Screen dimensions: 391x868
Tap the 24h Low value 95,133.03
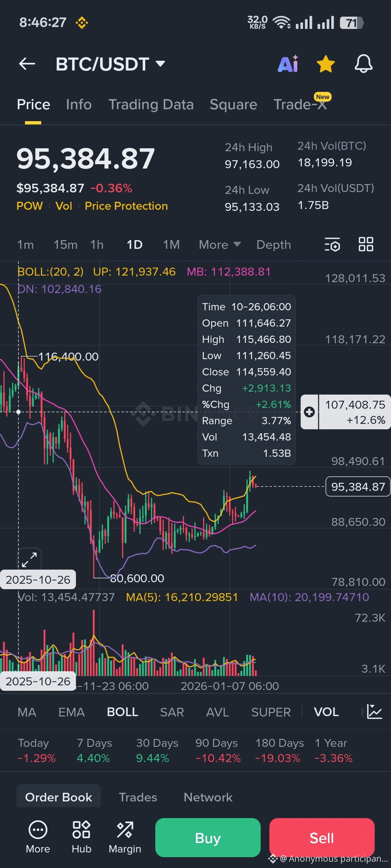click(x=252, y=207)
